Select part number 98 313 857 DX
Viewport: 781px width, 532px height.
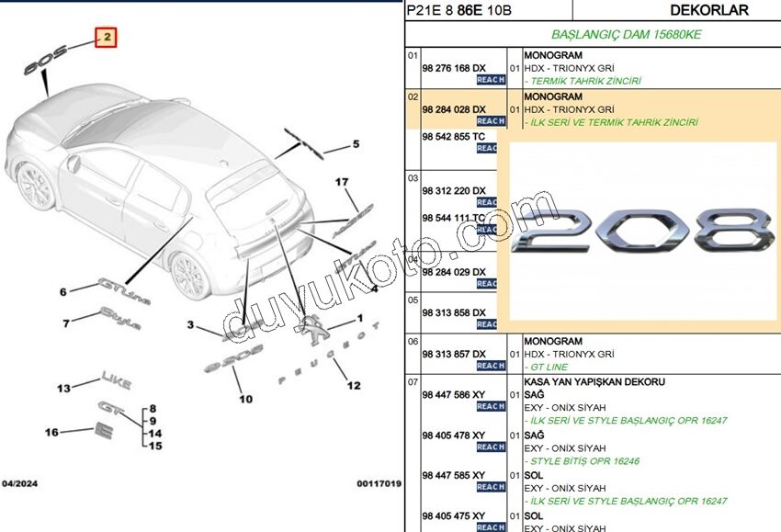click(454, 354)
